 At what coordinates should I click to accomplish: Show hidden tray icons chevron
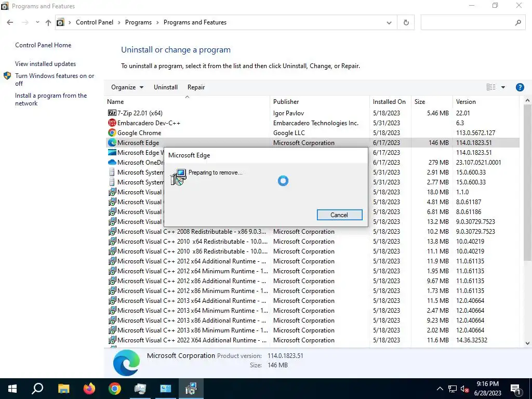click(440, 389)
